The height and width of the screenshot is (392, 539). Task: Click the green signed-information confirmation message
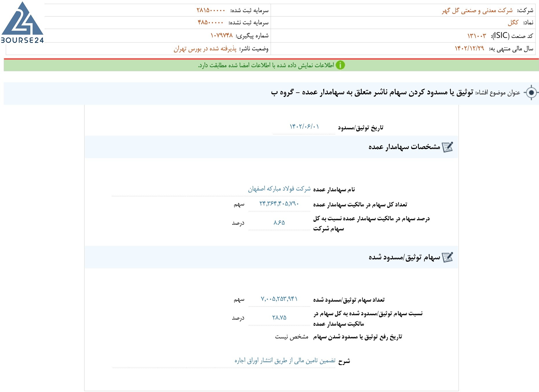[266, 65]
